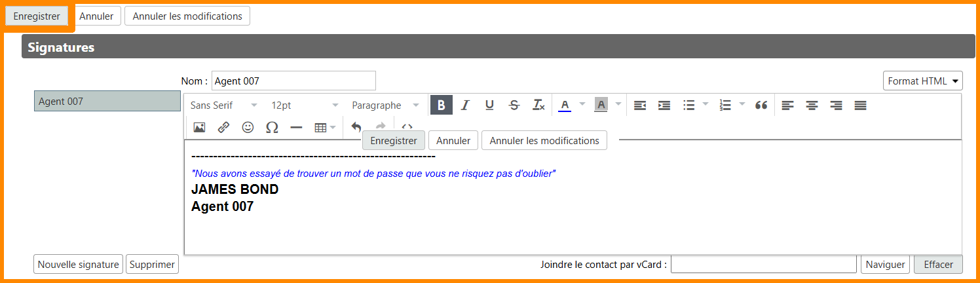980x283 pixels.
Task: Insert an image into the signature
Action: [199, 128]
